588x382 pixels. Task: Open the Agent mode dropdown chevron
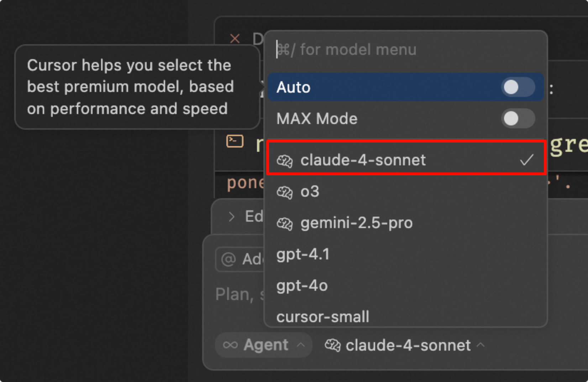(x=301, y=345)
